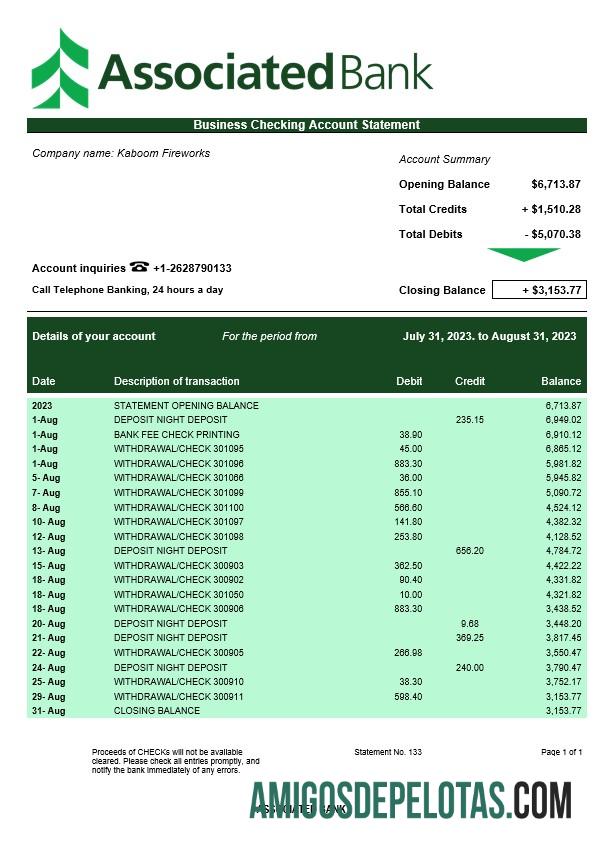Select the Debit column header

(x=409, y=381)
